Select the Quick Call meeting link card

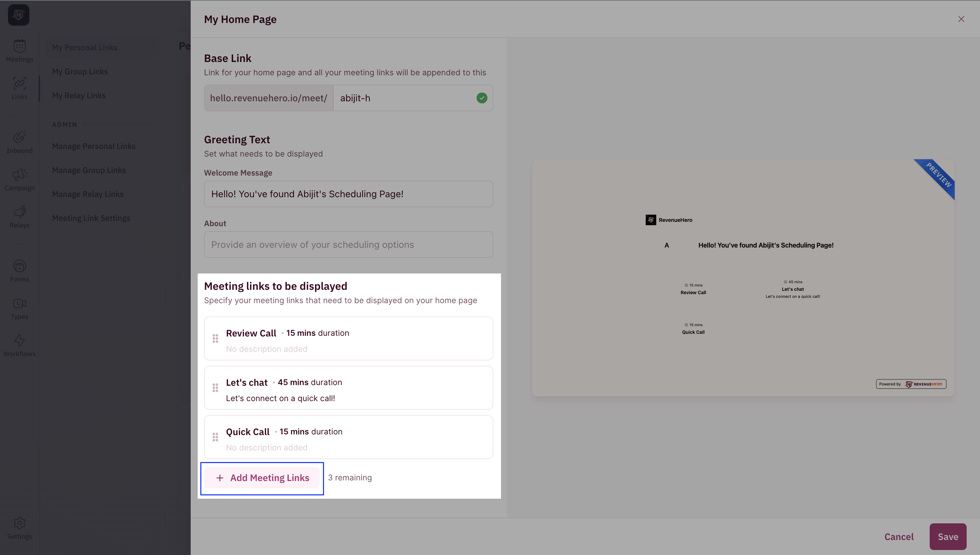click(x=348, y=437)
